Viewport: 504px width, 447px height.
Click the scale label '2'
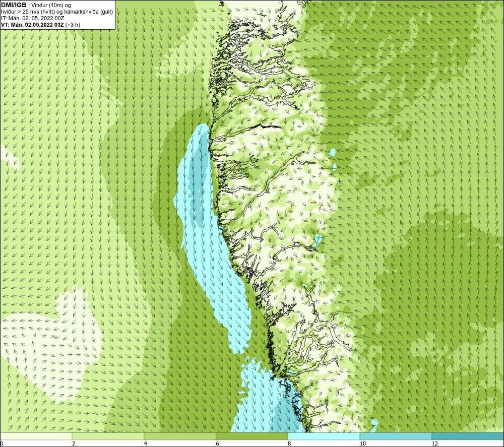click(x=74, y=443)
